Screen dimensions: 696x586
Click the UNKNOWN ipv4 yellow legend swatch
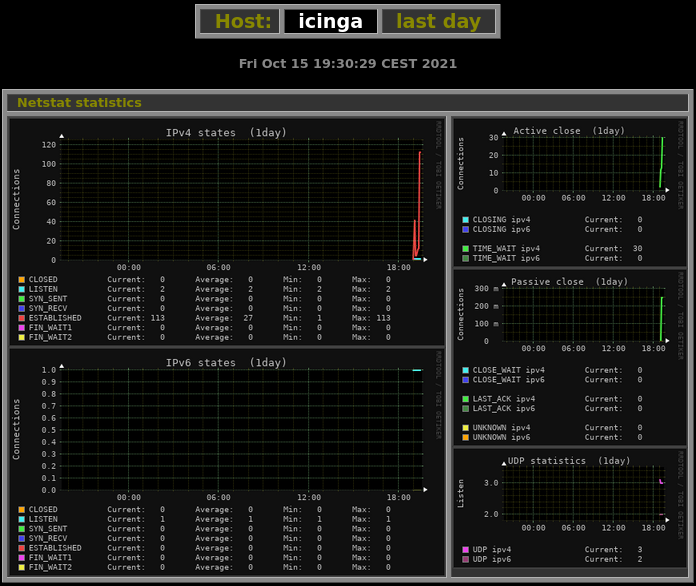[x=465, y=427]
